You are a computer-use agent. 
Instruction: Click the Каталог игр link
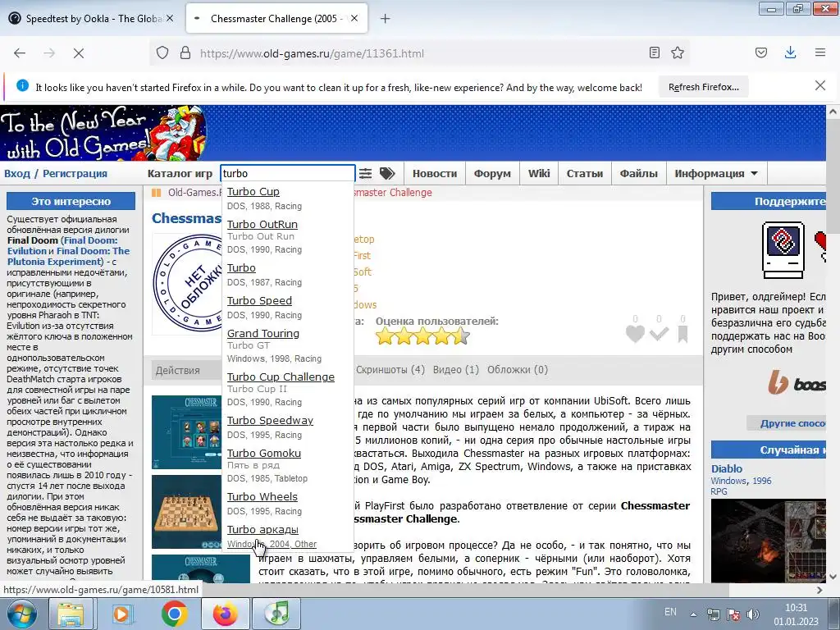[x=180, y=174]
